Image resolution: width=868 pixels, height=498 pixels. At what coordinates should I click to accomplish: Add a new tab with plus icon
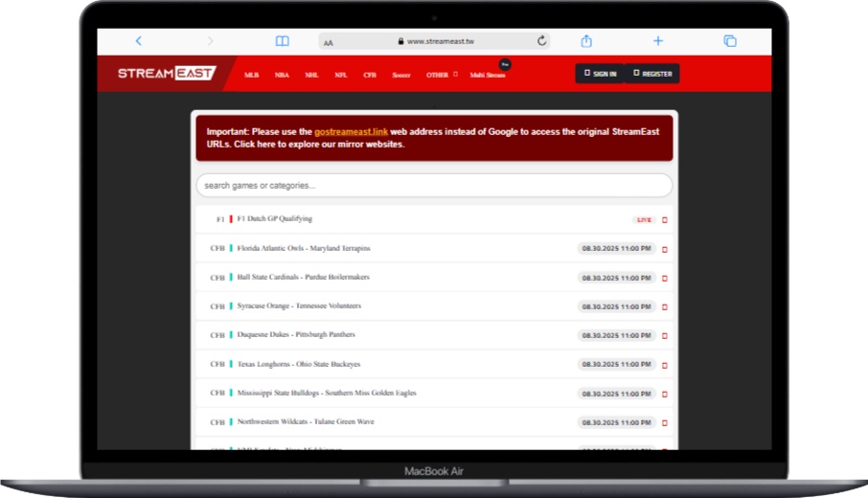(x=658, y=41)
